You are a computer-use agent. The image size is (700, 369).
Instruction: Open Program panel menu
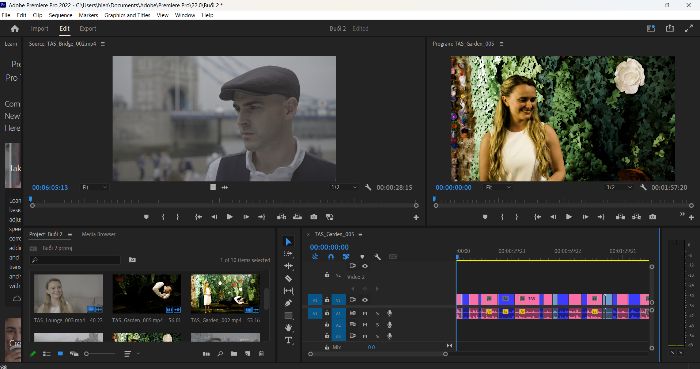point(501,44)
